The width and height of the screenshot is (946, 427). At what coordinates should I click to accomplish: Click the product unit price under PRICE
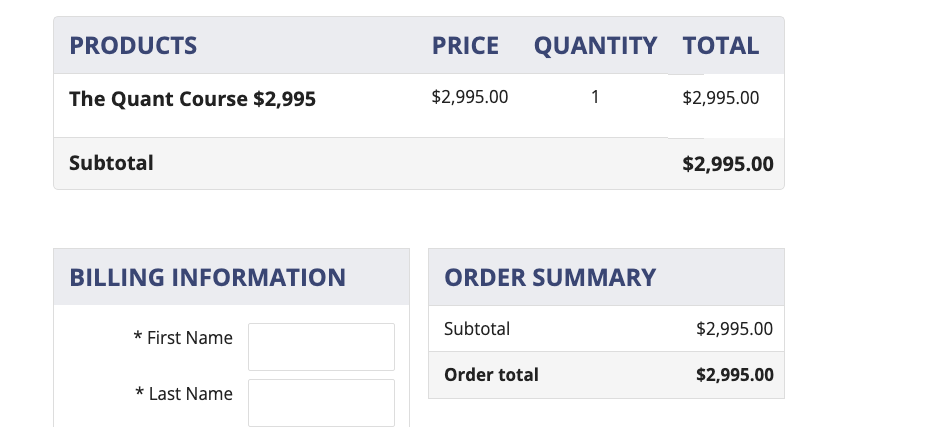[469, 98]
